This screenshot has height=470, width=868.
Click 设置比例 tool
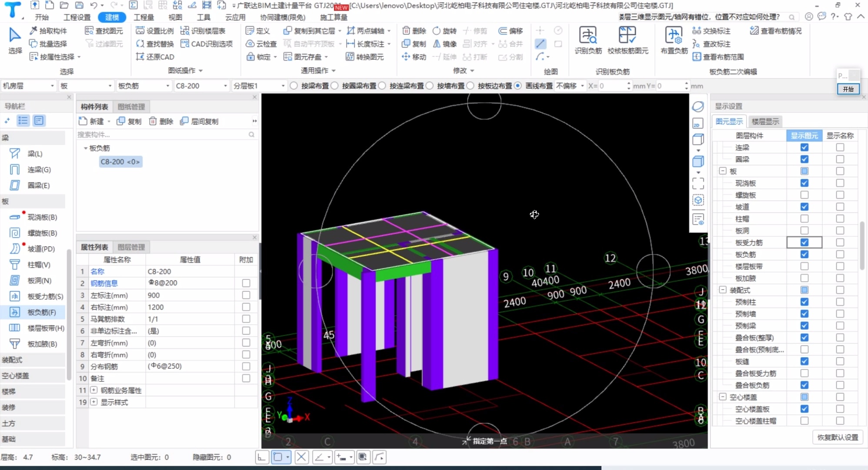[x=154, y=30]
